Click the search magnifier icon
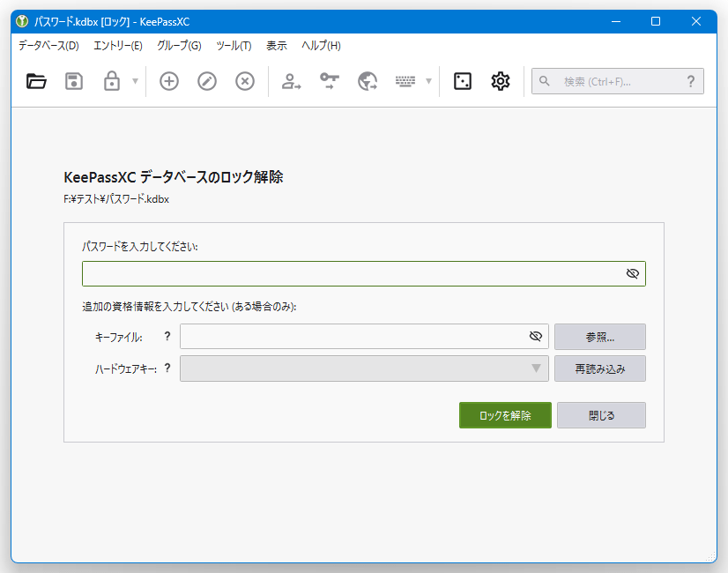Screen dimensions: 728x573 (x=544, y=81)
